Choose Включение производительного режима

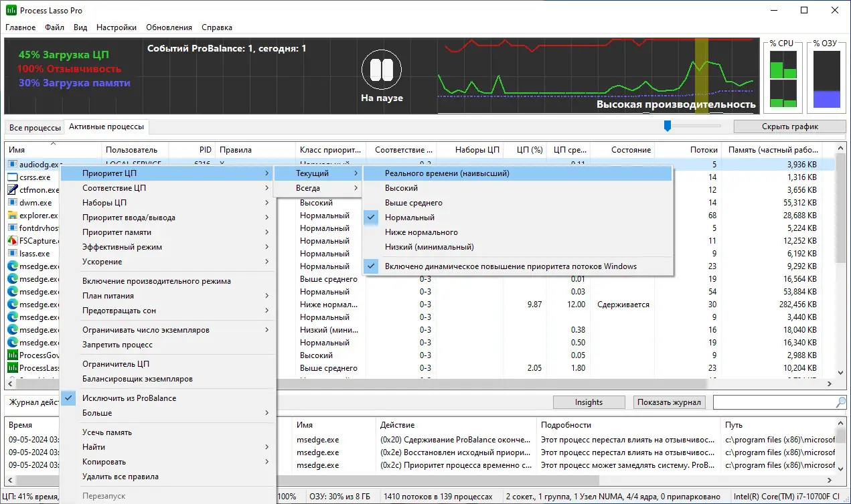click(168, 281)
